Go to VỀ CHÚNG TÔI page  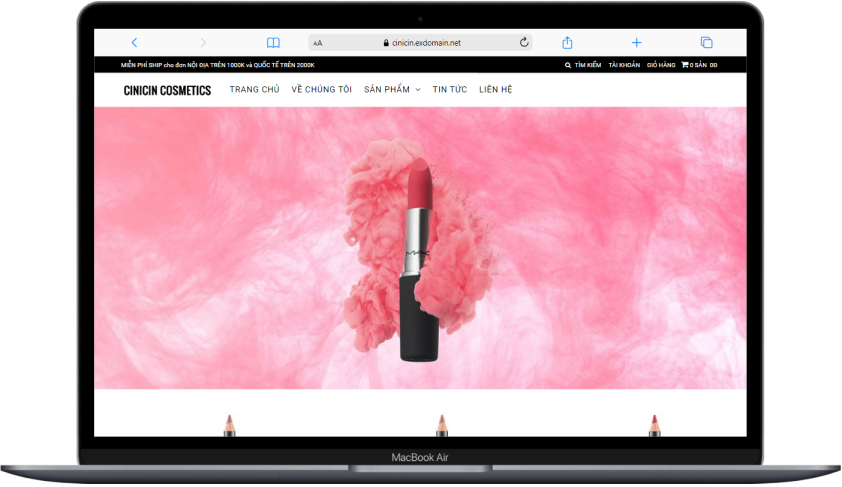(322, 89)
